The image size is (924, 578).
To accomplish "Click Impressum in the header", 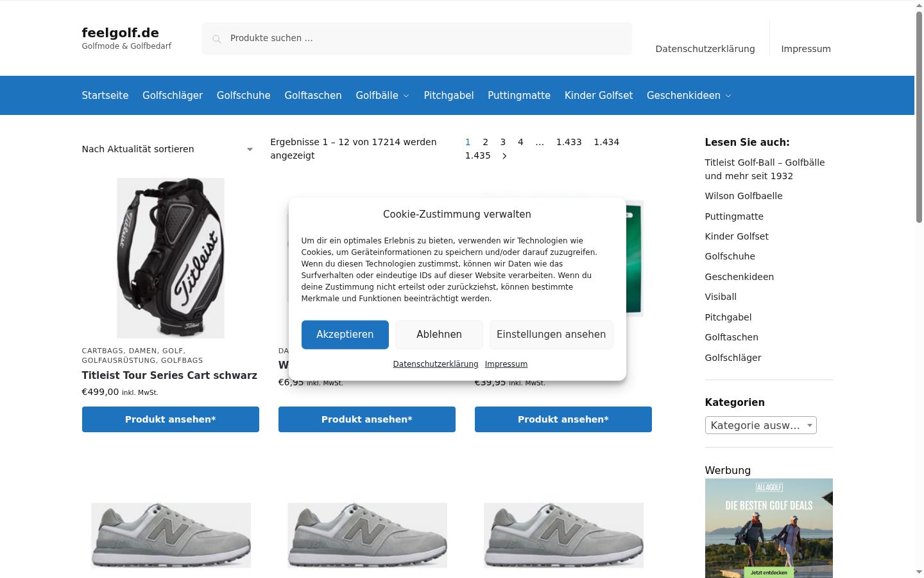I will coord(806,49).
